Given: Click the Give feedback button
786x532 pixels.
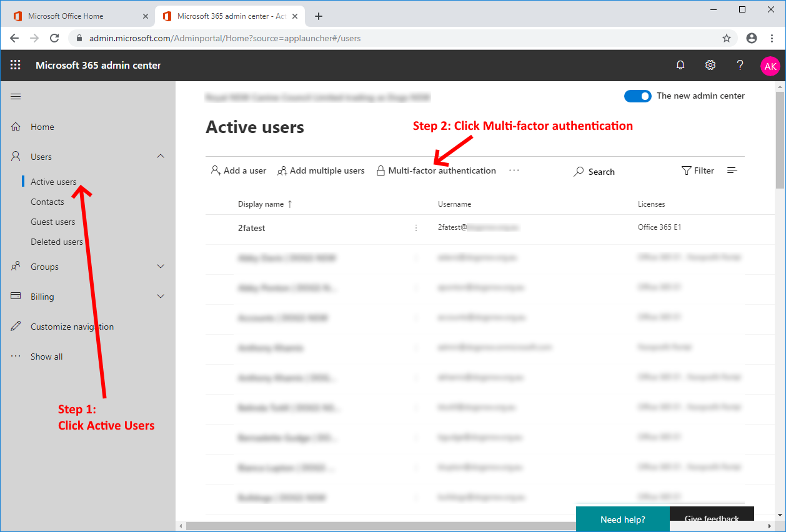Looking at the screenshot, I should 712,519.
